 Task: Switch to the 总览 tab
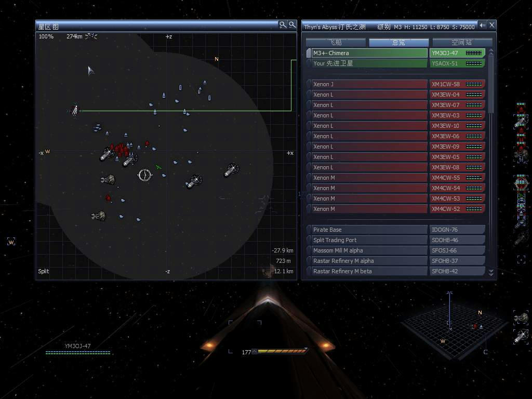point(398,43)
